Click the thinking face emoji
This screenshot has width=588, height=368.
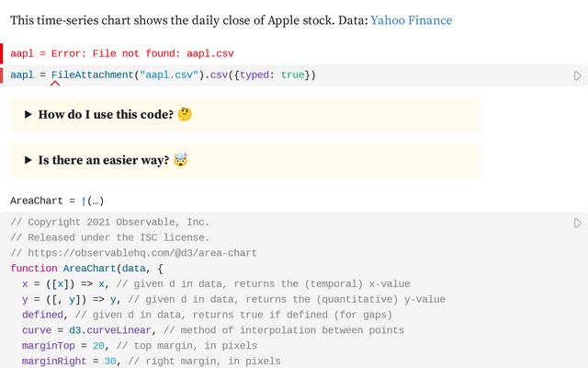tap(185, 115)
